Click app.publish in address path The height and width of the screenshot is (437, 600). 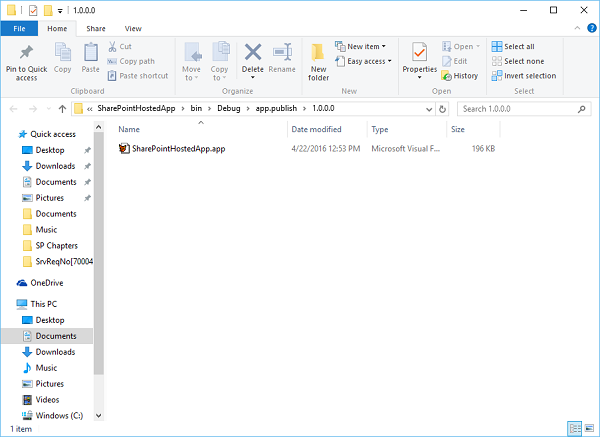tap(276, 108)
